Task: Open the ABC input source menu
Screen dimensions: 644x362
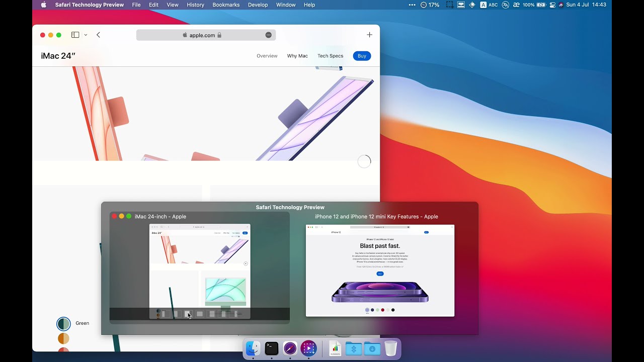Action: click(x=489, y=5)
